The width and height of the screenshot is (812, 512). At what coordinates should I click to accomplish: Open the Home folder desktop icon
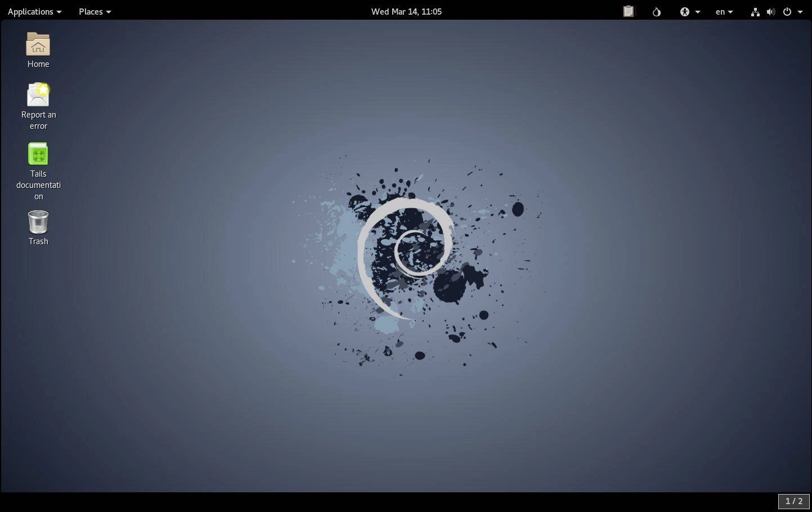[38, 44]
